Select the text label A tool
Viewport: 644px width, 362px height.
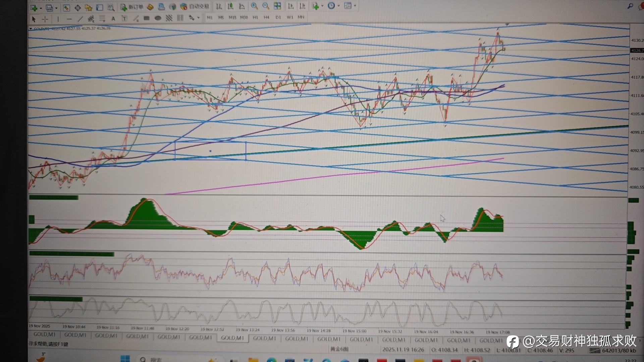(113, 19)
